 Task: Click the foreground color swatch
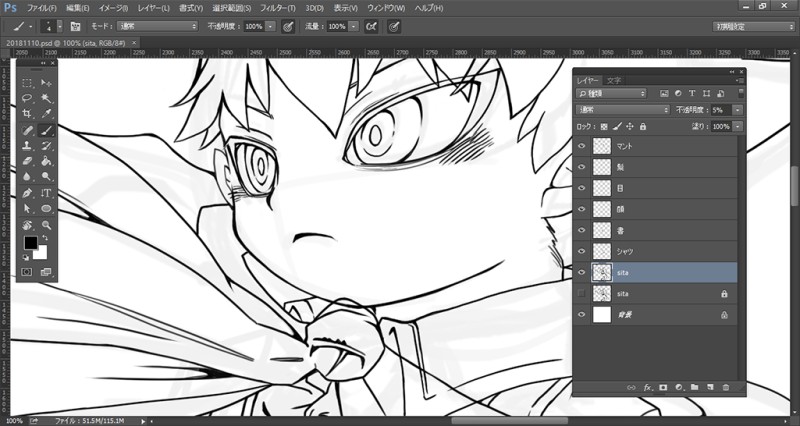pos(31,243)
